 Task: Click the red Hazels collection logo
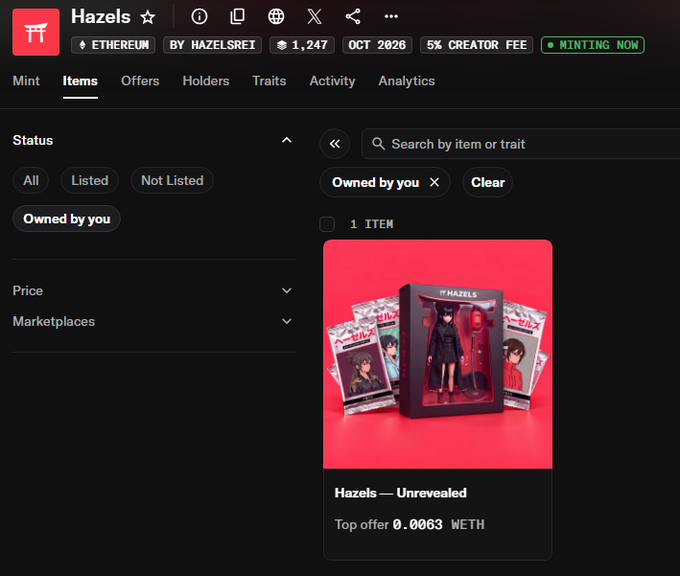[x=36, y=32]
